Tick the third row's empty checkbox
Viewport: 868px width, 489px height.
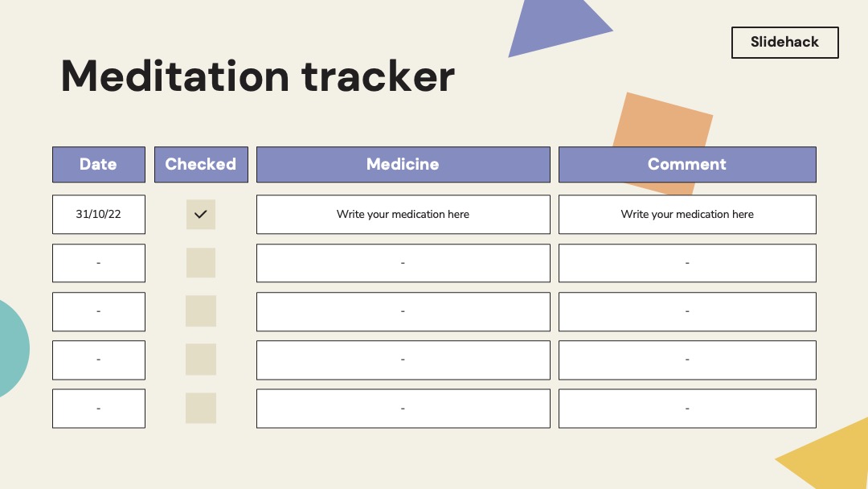[200, 311]
